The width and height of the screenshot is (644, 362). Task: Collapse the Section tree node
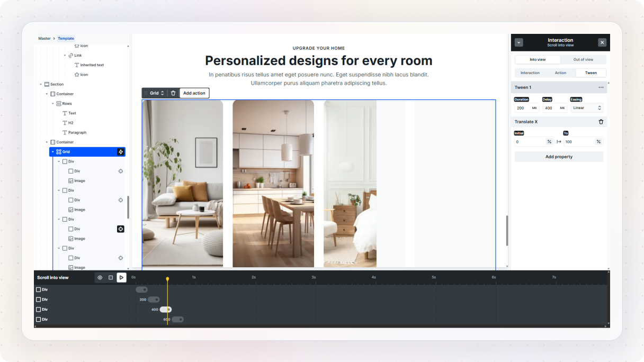coord(41,84)
